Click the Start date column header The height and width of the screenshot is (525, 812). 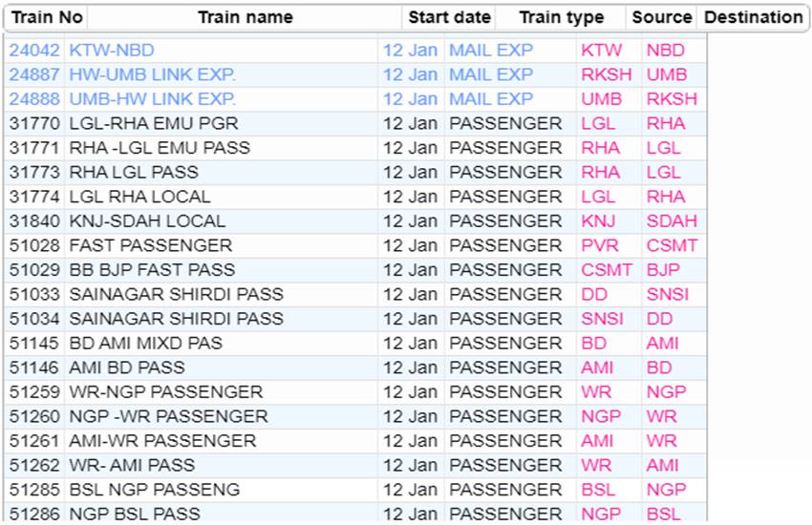449,17
